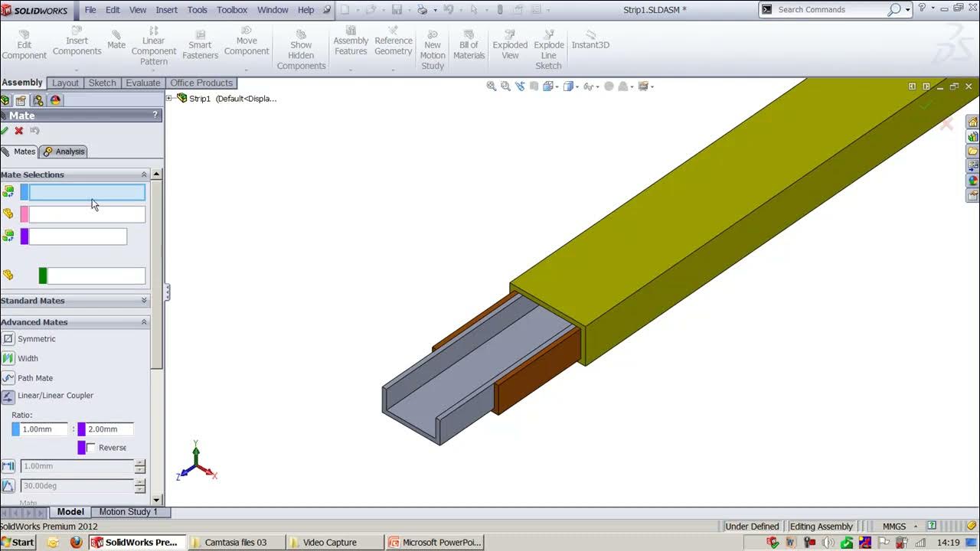Viewport: 980px width, 551px height.
Task: Open Reference Geometry tool
Action: (394, 43)
